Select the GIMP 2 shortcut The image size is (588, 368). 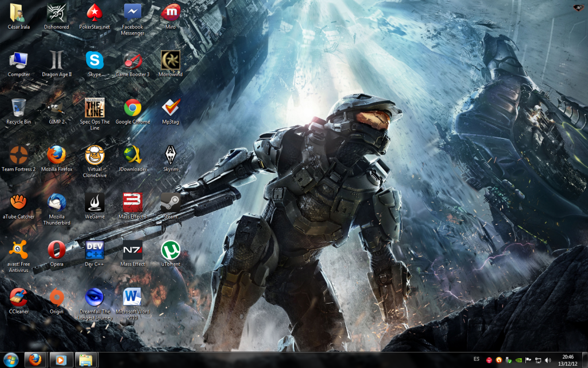(x=56, y=108)
